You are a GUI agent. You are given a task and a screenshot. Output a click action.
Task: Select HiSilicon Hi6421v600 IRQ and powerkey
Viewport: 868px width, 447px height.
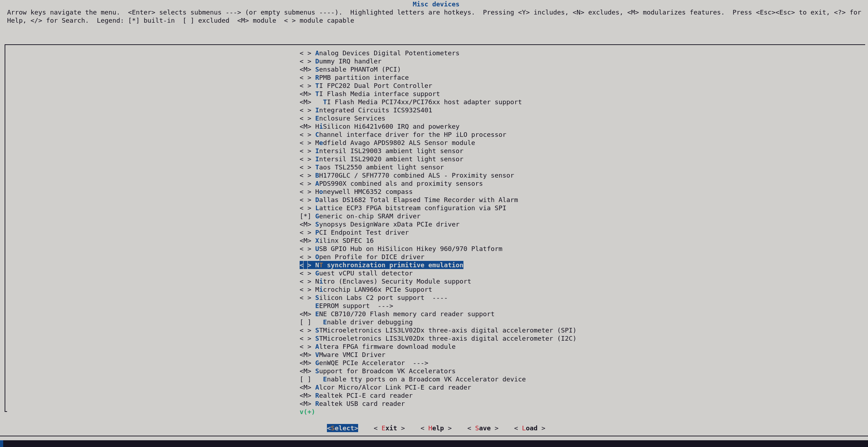(379, 127)
